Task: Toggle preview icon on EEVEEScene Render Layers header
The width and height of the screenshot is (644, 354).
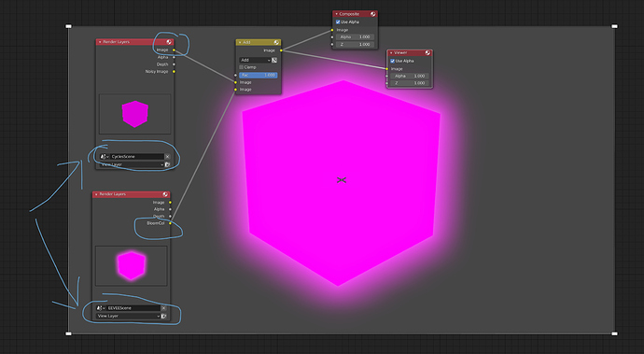Action: (165, 194)
